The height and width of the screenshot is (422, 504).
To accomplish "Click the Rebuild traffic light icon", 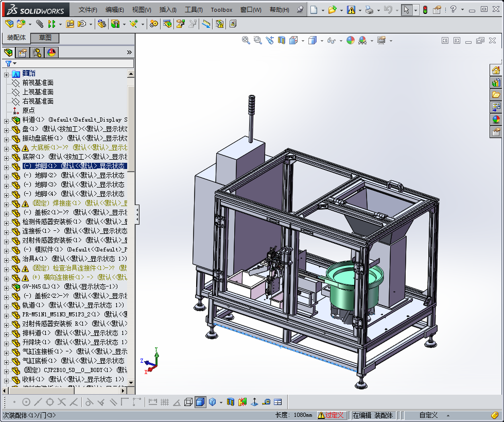I will tap(425, 9).
